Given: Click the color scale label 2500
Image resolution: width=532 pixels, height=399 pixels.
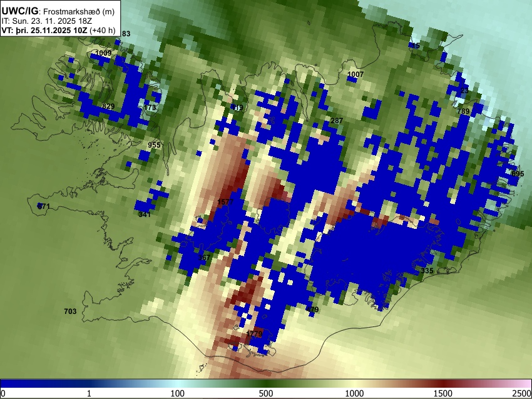Looking at the screenshot, I should coord(523,393).
